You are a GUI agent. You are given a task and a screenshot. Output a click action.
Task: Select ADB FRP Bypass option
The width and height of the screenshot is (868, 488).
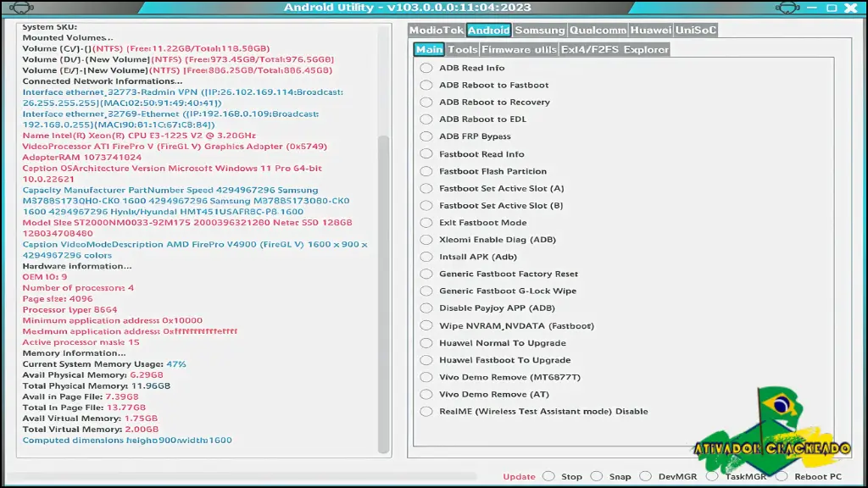pyautogui.click(x=426, y=136)
